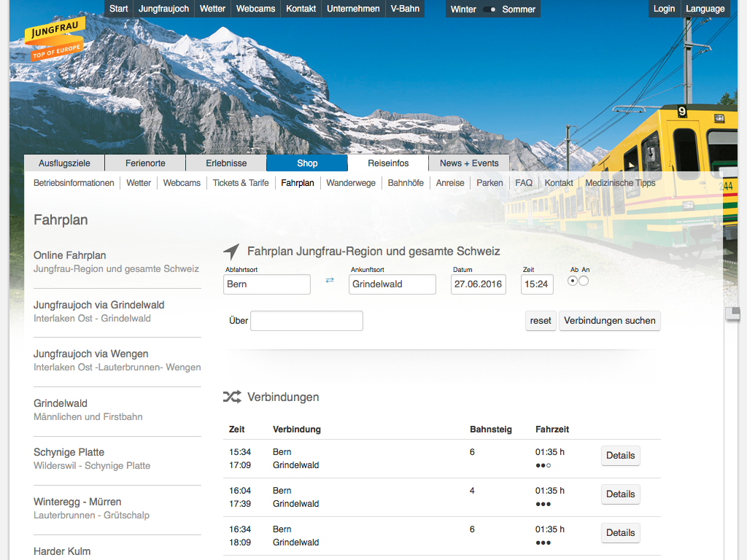Open Betriebsinformationen submenu link

point(74,183)
